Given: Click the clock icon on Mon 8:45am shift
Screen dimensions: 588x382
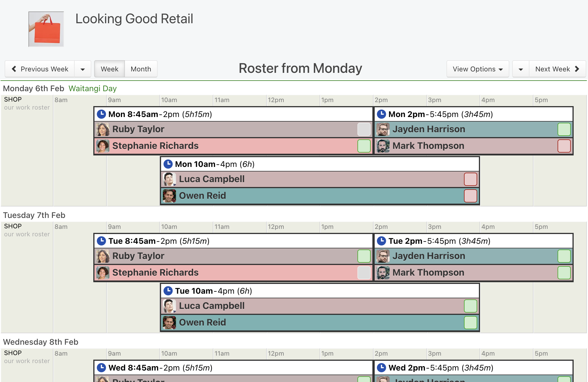Looking at the screenshot, I should coord(101,114).
